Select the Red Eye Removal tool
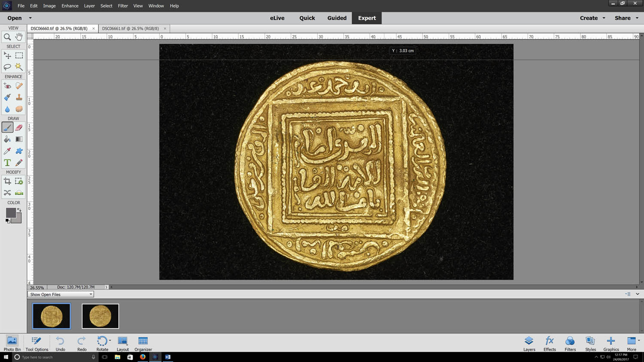The width and height of the screenshot is (644, 362). 7,86
